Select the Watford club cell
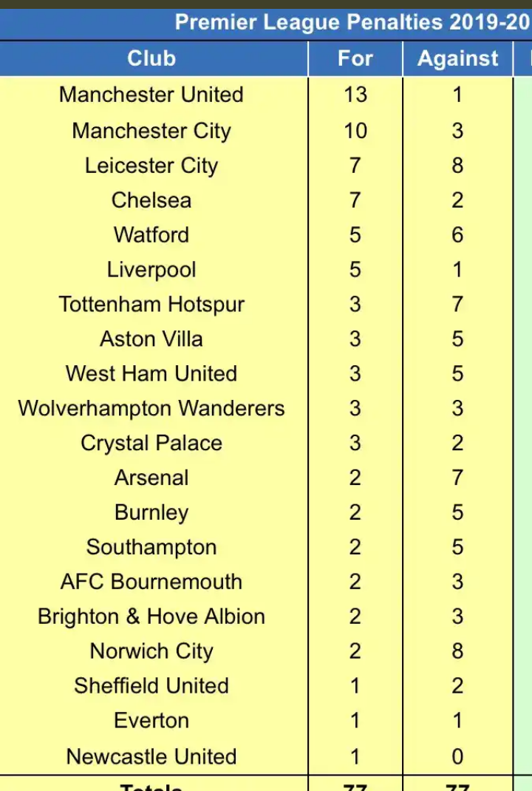The height and width of the screenshot is (791, 532). [x=151, y=235]
